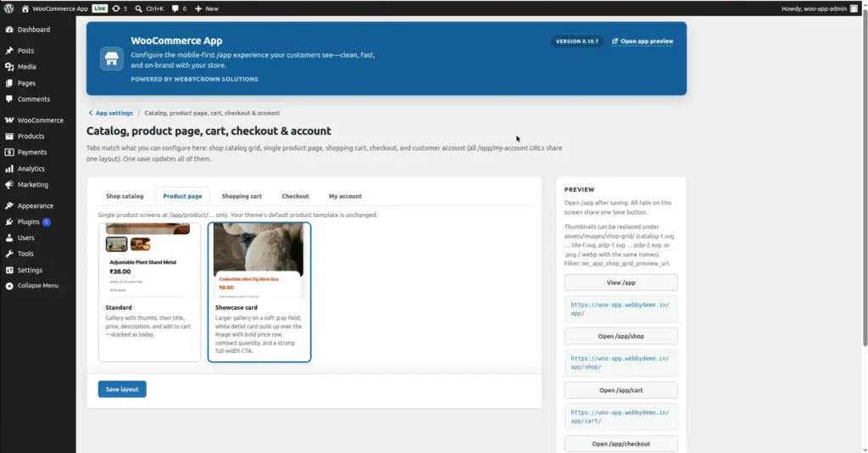Image resolution: width=868 pixels, height=453 pixels.
Task: Click the Open /app/cart button
Action: [620, 390]
